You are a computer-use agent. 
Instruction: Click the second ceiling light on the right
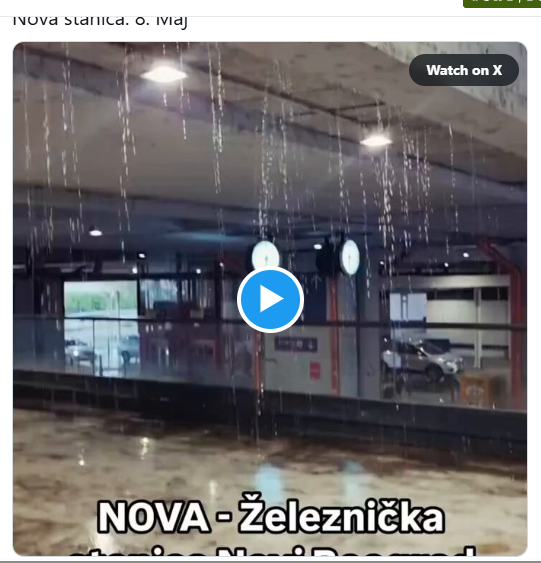point(376,141)
